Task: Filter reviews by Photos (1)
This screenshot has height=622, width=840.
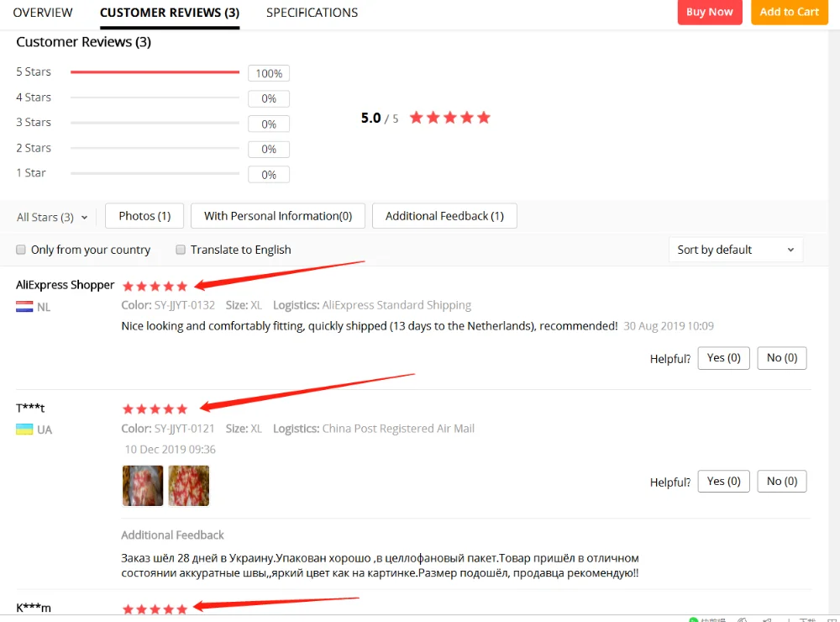Action: [x=144, y=216]
